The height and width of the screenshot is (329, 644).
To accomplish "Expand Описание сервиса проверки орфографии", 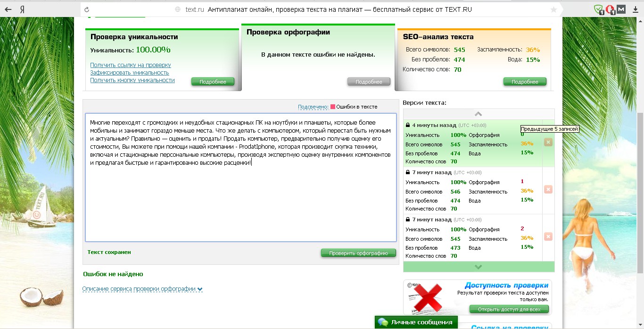I will [x=142, y=289].
